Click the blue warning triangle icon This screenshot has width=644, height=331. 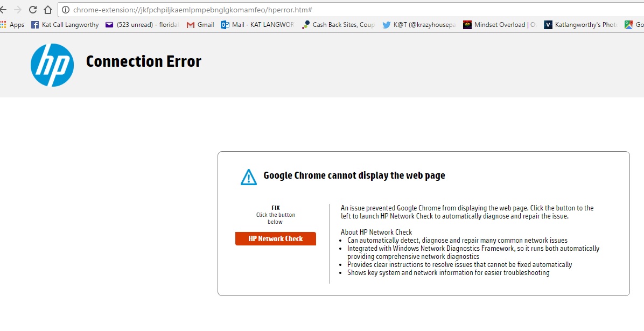[x=248, y=177]
